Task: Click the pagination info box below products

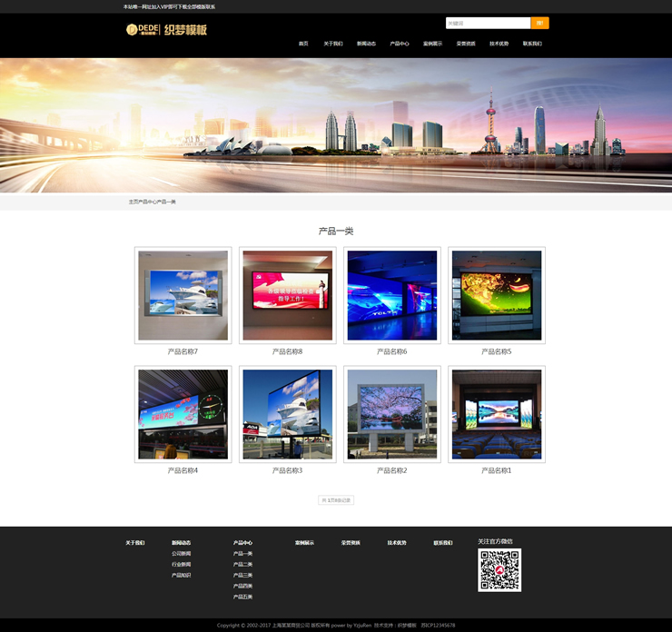Action: tap(336, 500)
